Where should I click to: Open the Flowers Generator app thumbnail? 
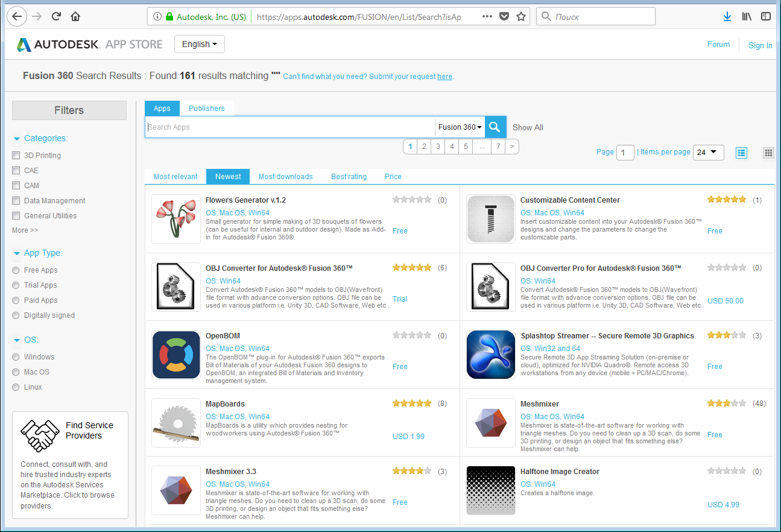176,219
